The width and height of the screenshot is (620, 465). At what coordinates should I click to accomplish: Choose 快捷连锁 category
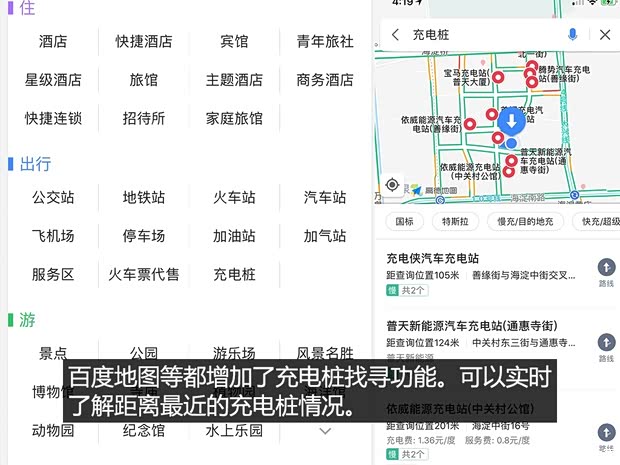click(x=53, y=118)
